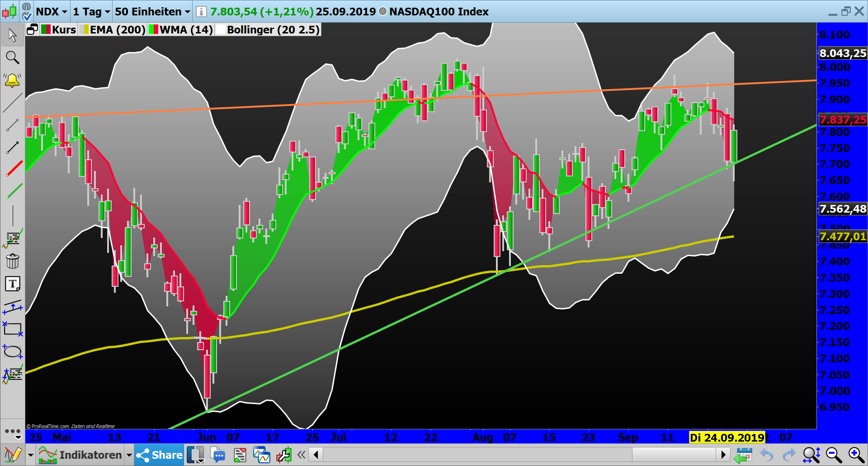Zoom out with the minus magnifier
The image size is (868, 466).
pyautogui.click(x=834, y=455)
